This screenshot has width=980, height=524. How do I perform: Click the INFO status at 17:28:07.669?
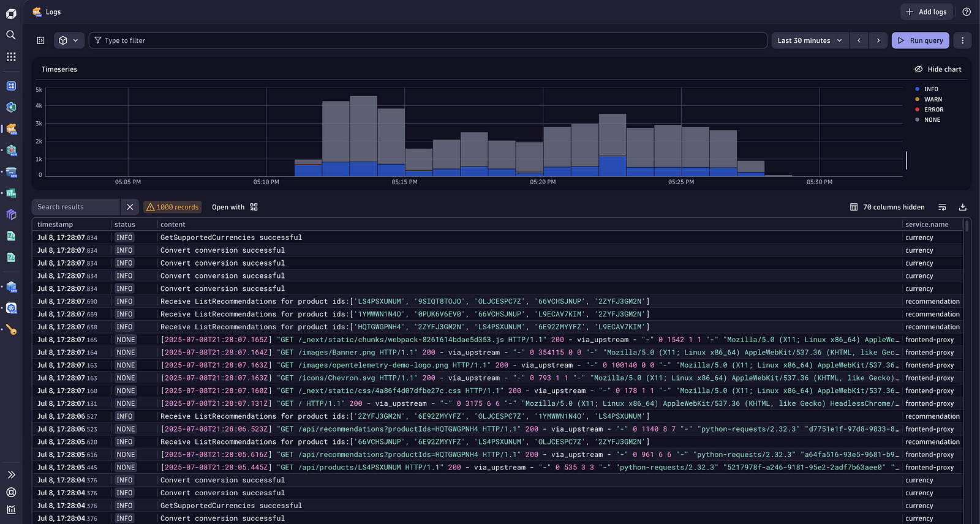coord(124,314)
